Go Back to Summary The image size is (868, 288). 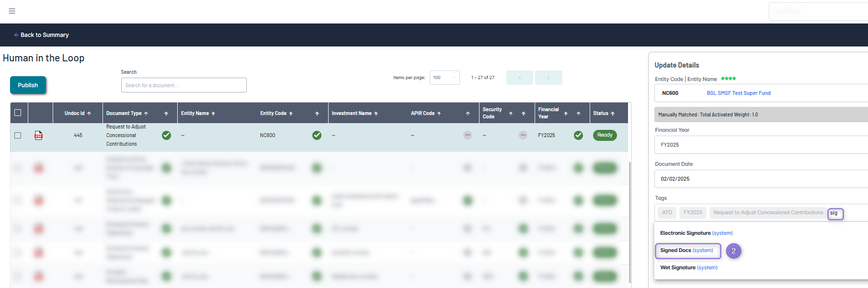pyautogui.click(x=42, y=35)
